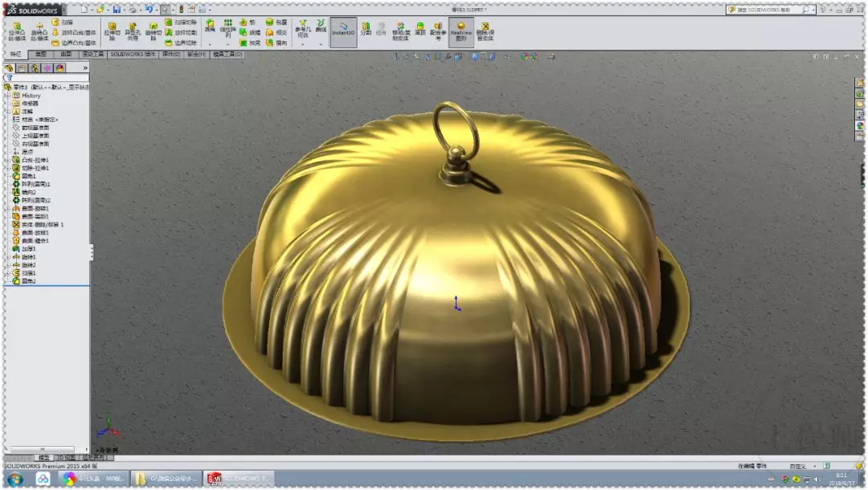Viewport: 868px width, 490px height.
Task: Choose the Lofted Boss/Base (放样凸台/基体) tool
Action: click(x=74, y=33)
